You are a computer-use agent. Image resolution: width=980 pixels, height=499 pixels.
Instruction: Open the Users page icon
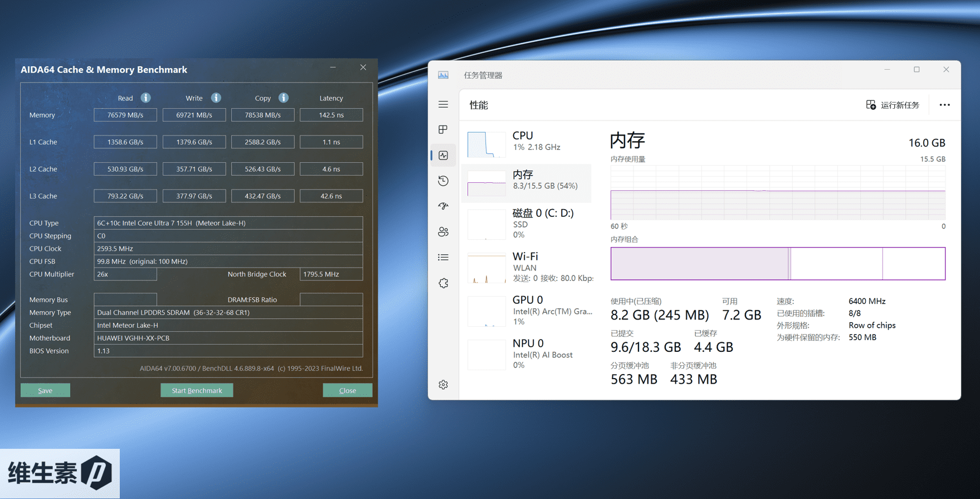tap(443, 232)
